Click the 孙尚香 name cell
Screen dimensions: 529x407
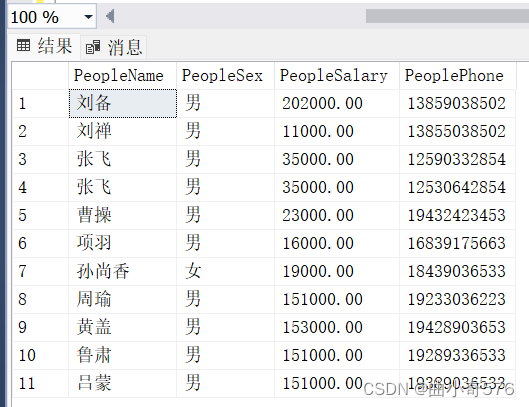click(122, 272)
